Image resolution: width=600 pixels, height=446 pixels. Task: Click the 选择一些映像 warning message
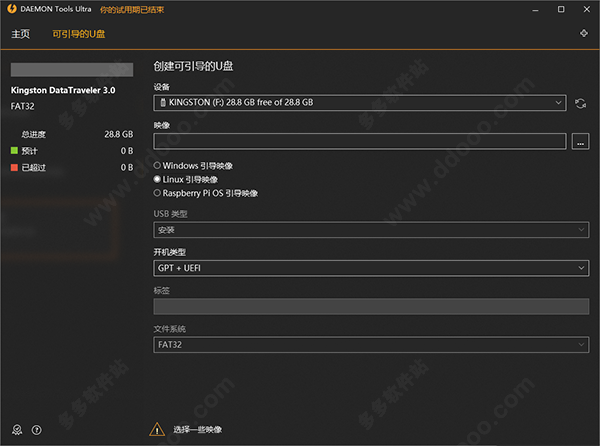[197, 430]
